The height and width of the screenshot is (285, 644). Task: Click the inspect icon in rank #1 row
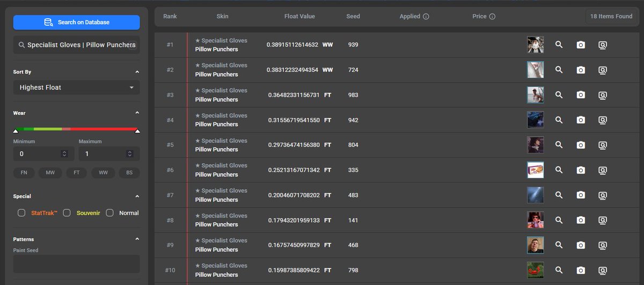click(x=603, y=45)
